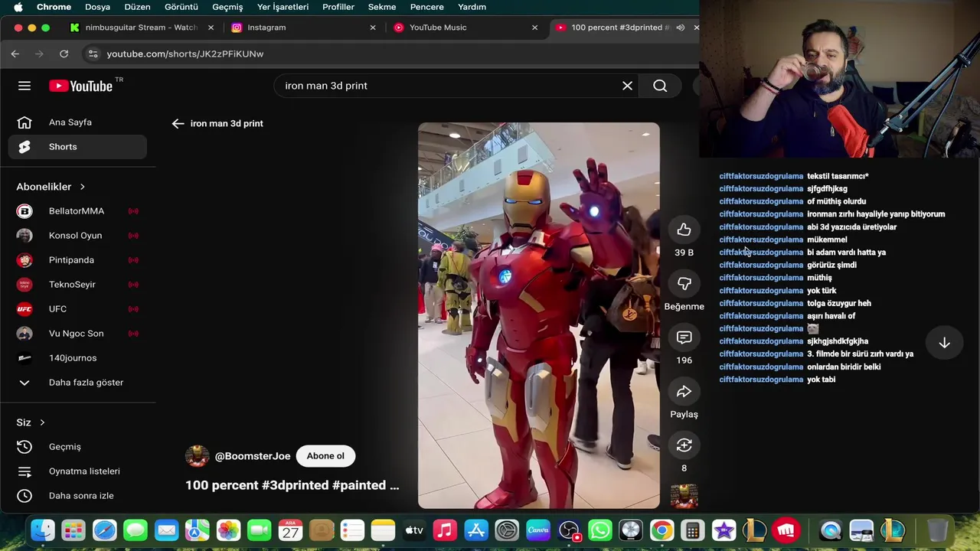Open the Yardım menu

tap(472, 7)
